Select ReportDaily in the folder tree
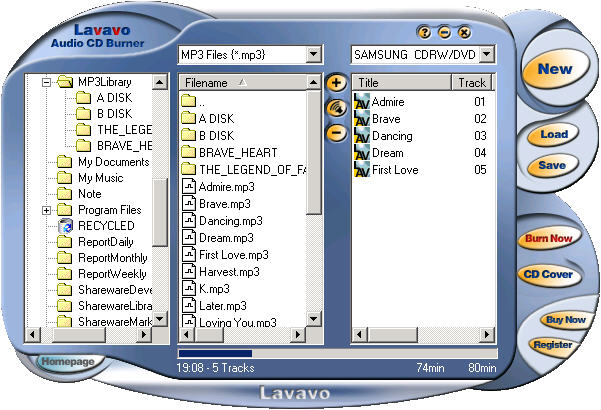Image resolution: width=601 pixels, height=410 pixels. click(x=105, y=242)
